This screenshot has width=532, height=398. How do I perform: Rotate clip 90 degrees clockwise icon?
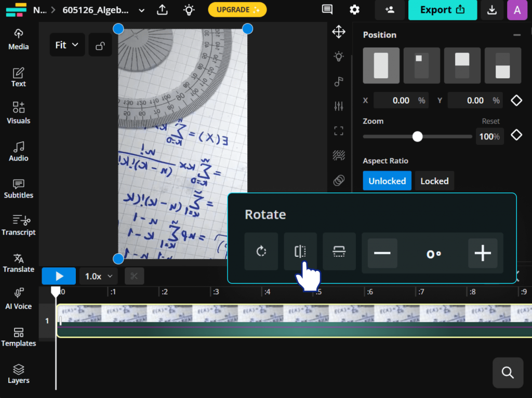[261, 252]
